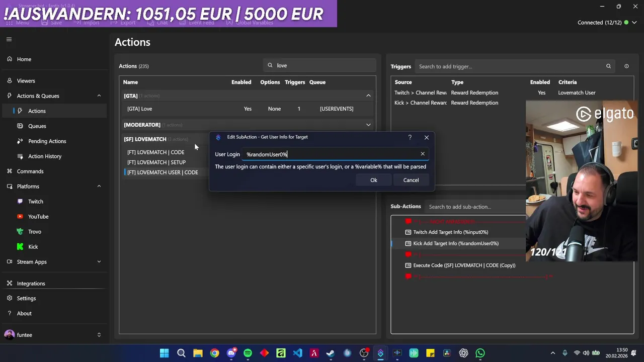Open the volume control in tray
Image resolution: width=644 pixels, height=362 pixels.
[586, 353]
